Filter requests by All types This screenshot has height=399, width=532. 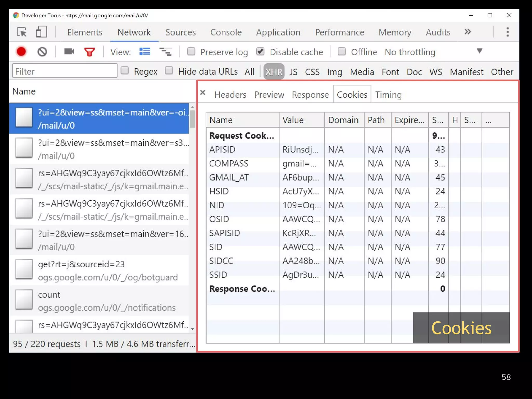(x=249, y=72)
